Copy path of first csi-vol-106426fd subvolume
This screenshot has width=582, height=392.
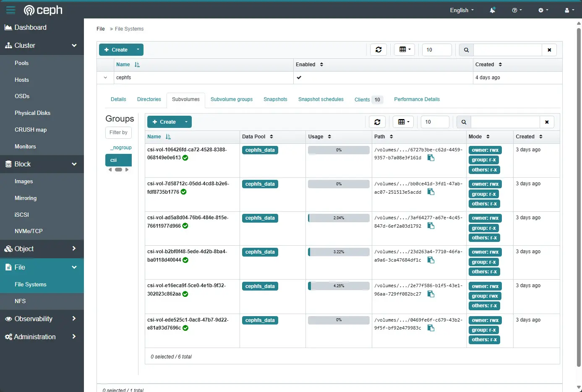click(431, 158)
